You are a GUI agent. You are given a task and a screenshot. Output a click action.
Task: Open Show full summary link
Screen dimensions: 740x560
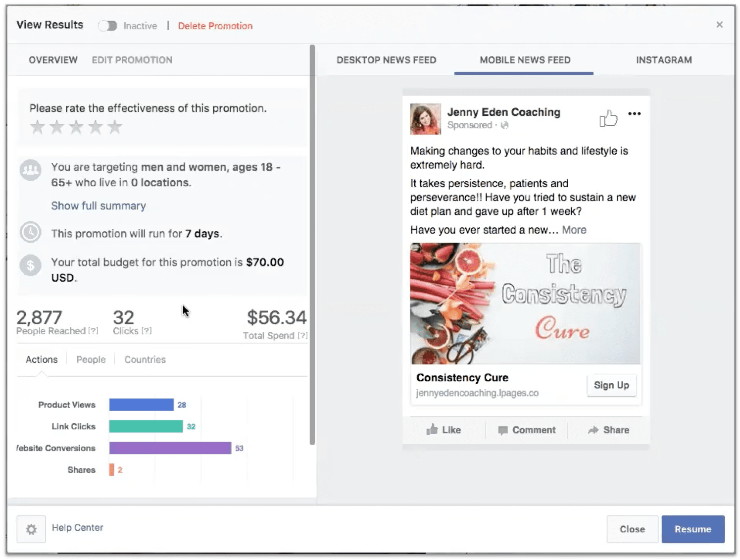coord(99,205)
